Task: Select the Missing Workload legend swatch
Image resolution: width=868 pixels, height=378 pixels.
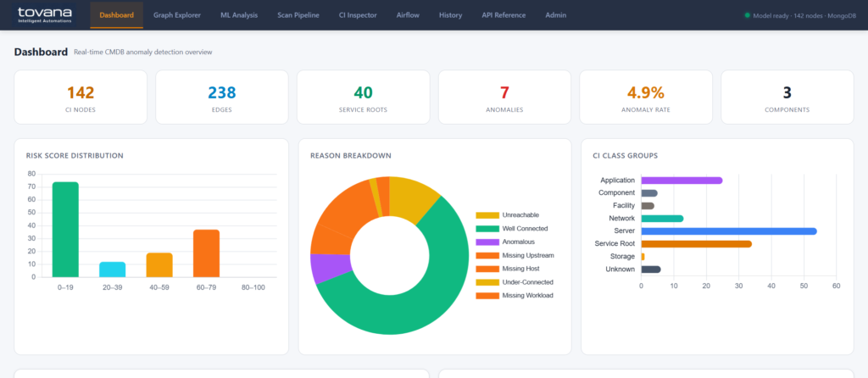Action: click(x=487, y=295)
